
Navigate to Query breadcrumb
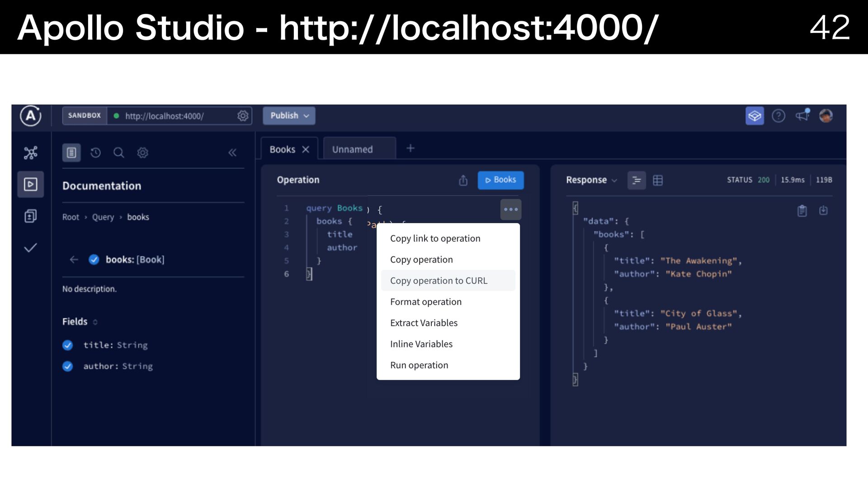click(x=103, y=217)
